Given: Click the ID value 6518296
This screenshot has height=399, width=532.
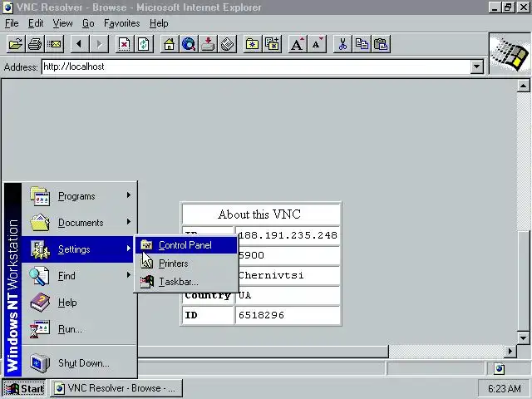Looking at the screenshot, I should (x=261, y=315).
